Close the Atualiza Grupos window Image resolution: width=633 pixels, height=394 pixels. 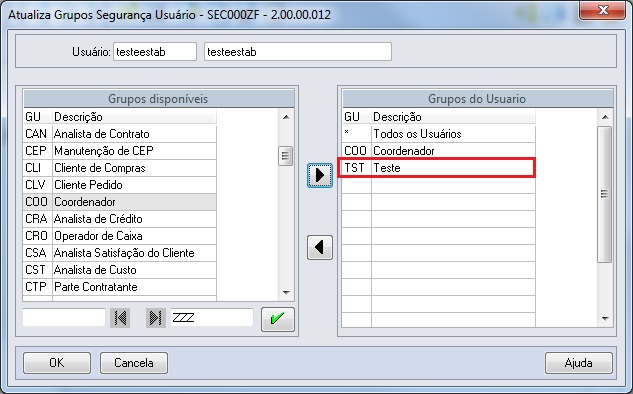click(603, 10)
